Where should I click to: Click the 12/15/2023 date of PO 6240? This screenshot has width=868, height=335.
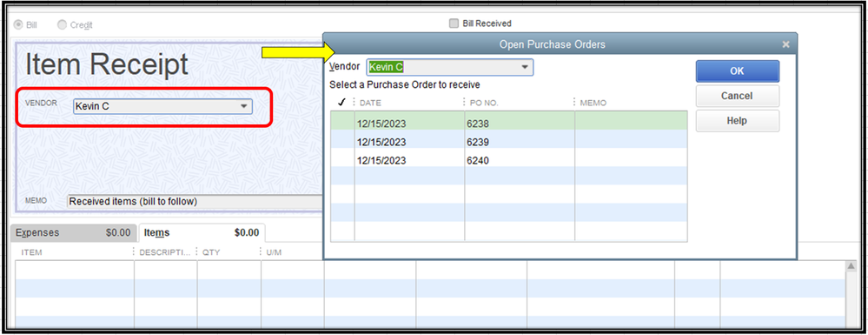pyautogui.click(x=381, y=161)
